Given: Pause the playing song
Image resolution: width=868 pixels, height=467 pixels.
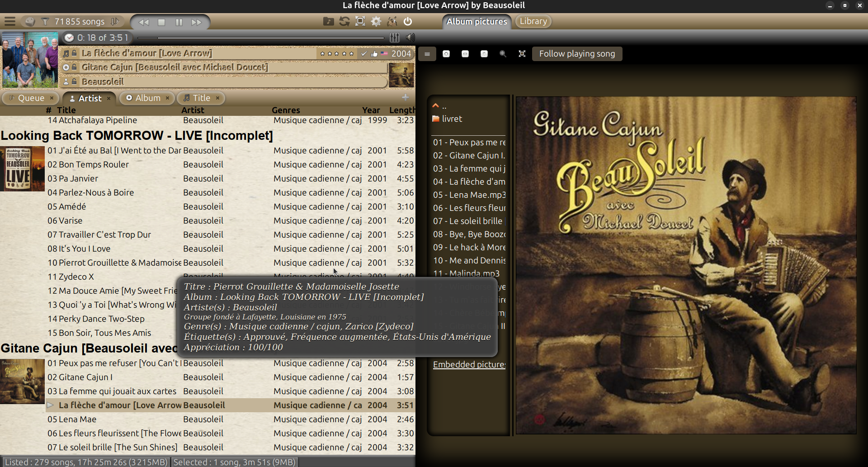Looking at the screenshot, I should tap(179, 22).
